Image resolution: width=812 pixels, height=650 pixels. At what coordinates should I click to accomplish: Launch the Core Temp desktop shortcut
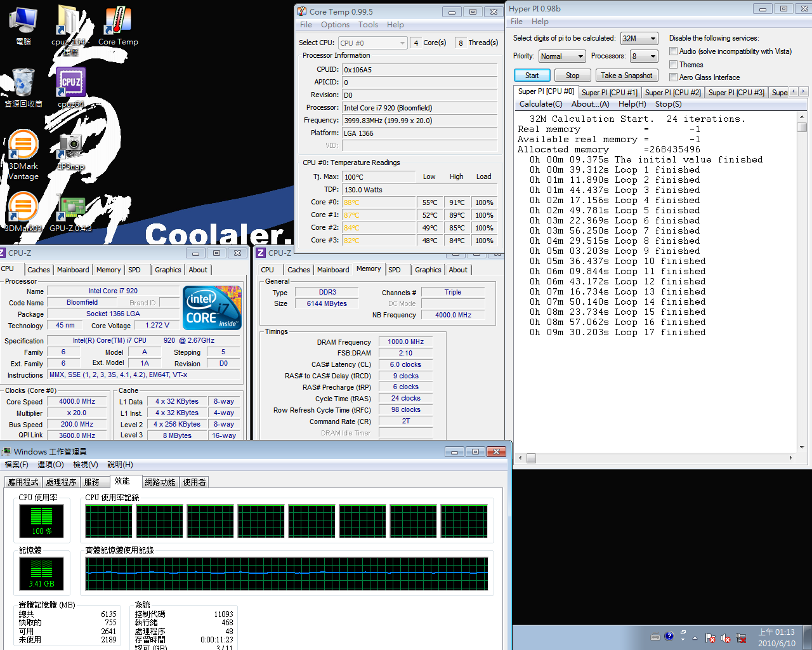coord(118,27)
